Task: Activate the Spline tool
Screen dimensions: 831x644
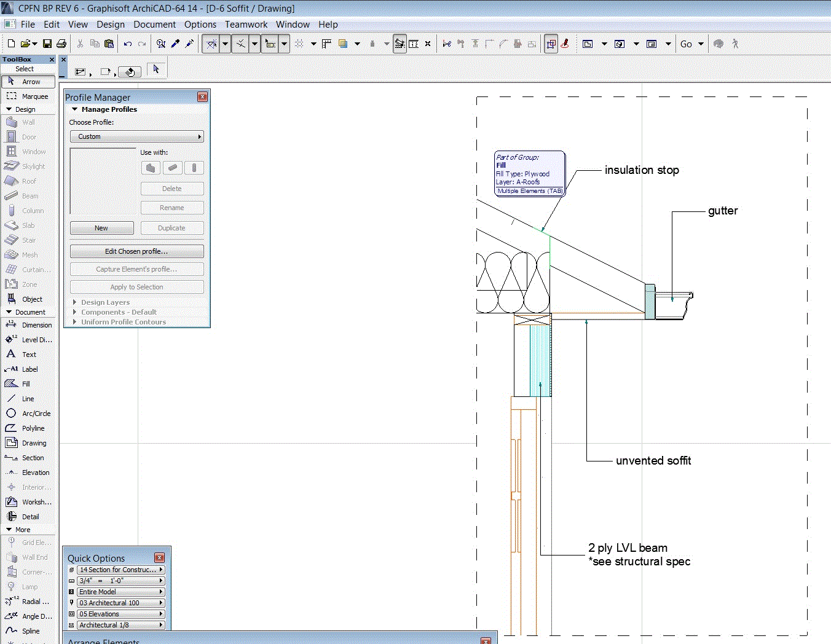Action: coord(28,630)
